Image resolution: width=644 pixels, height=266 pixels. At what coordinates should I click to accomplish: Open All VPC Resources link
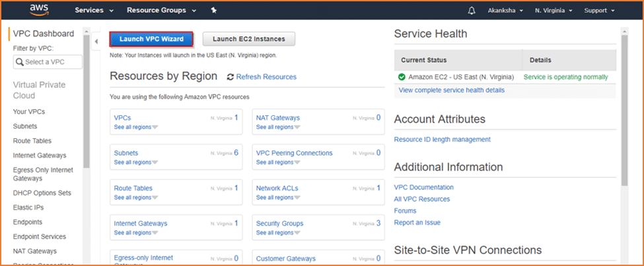coord(422,199)
